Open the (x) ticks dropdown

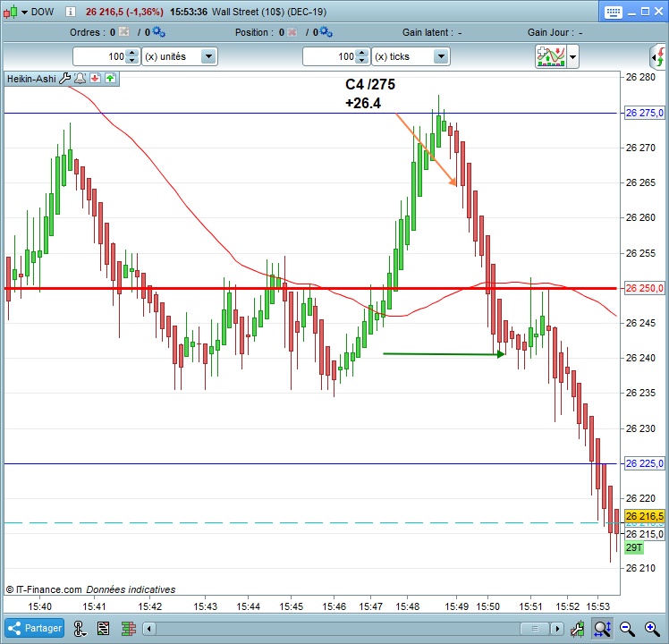(x=411, y=56)
